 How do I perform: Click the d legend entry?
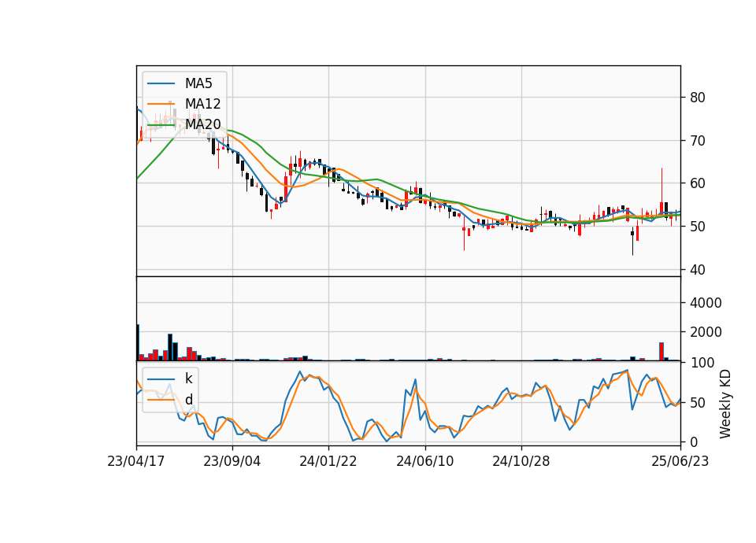pos(188,400)
